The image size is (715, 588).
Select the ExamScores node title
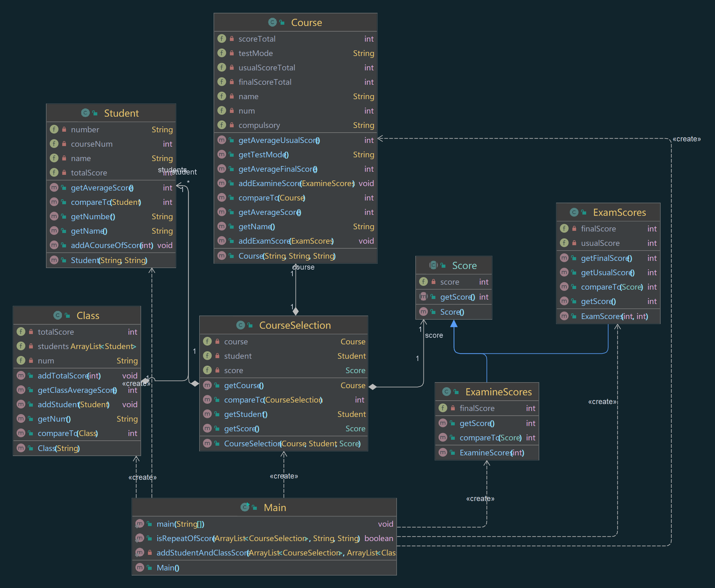[619, 212]
